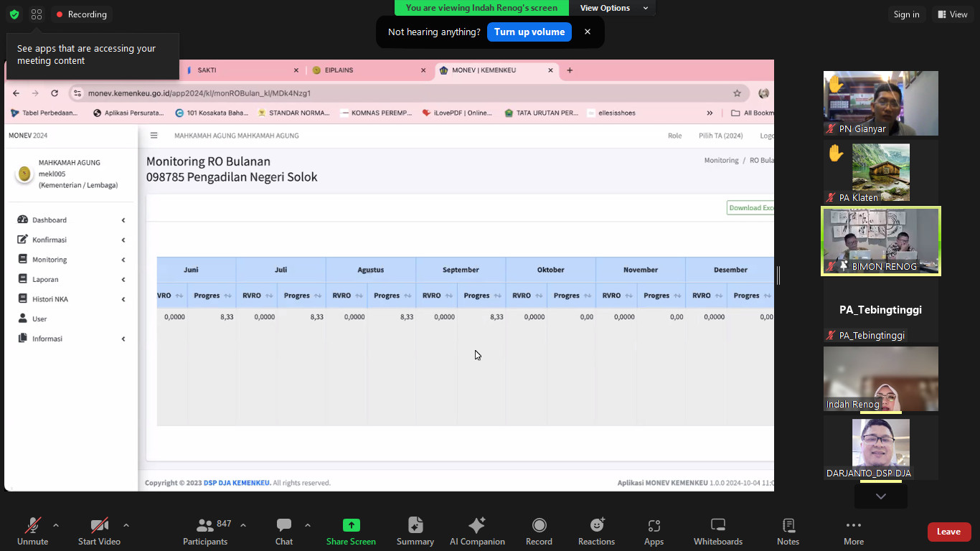
Task: Expand the Monitoring sidebar menu
Action: pyautogui.click(x=71, y=260)
